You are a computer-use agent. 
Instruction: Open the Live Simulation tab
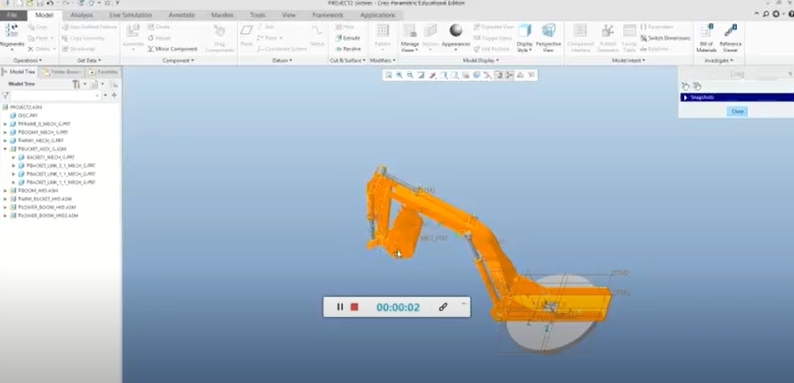(131, 15)
